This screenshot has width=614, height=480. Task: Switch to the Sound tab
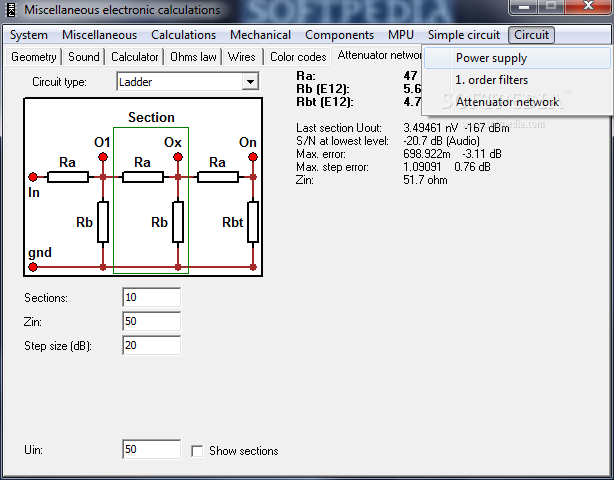pyautogui.click(x=83, y=57)
